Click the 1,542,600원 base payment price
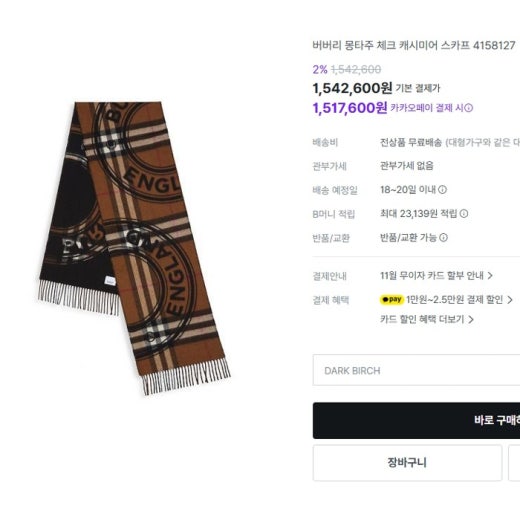The image size is (520, 520). click(352, 88)
